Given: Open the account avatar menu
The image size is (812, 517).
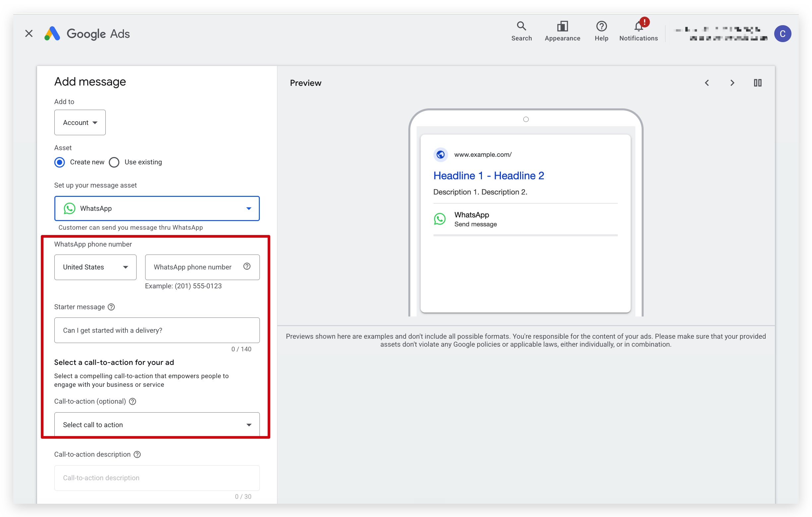Looking at the screenshot, I should (782, 34).
